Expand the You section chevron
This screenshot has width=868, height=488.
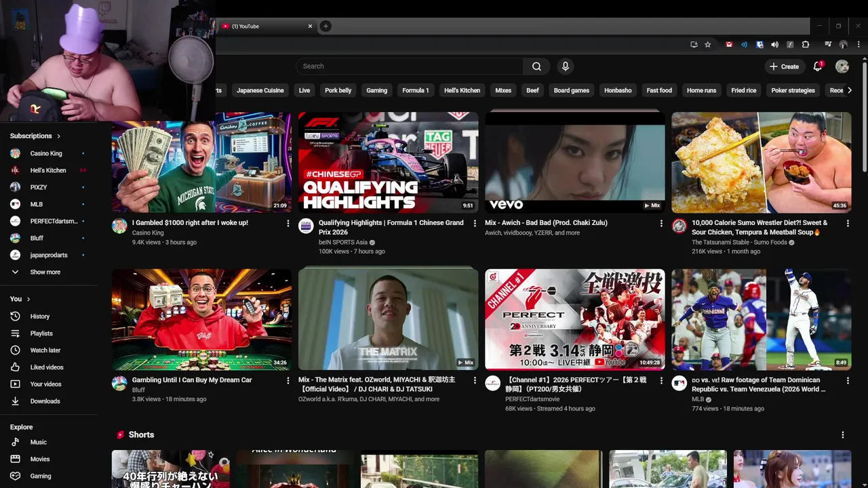click(28, 299)
